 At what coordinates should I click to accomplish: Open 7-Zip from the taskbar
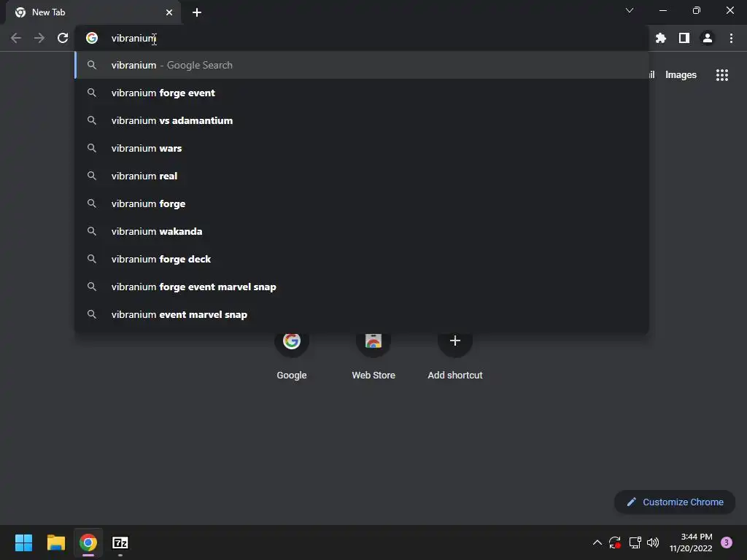(x=120, y=542)
